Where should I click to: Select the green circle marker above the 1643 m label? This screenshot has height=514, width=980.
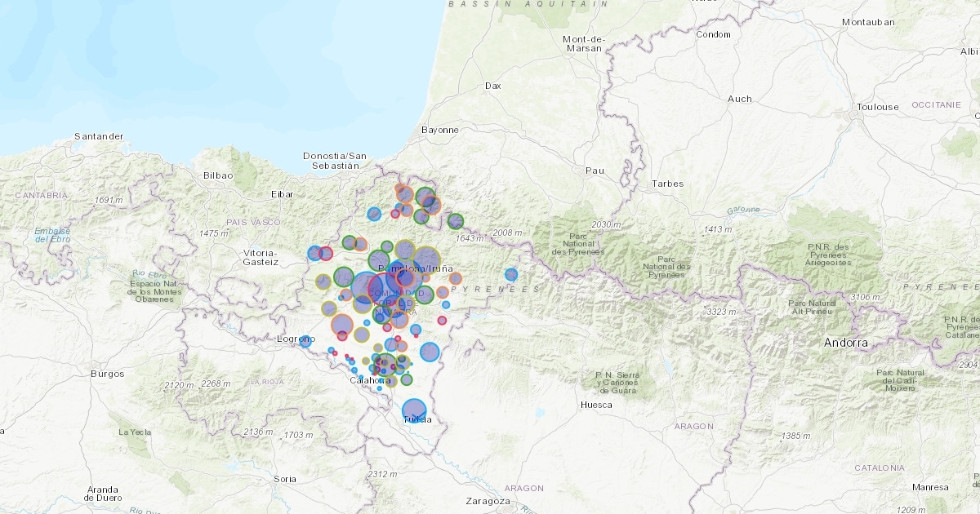point(456,220)
